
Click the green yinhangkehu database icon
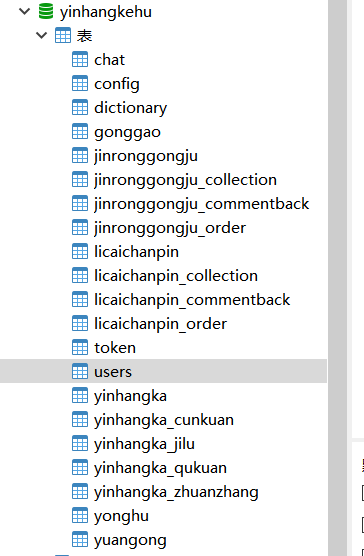[46, 11]
